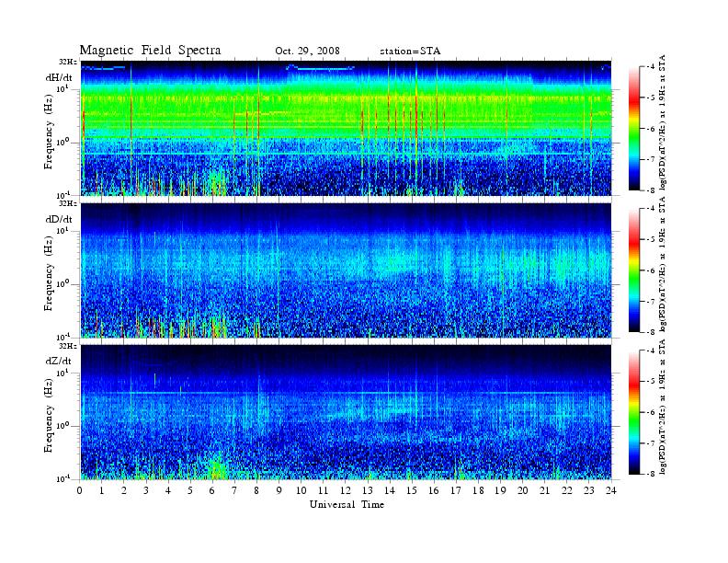Click hour tick "23" on the time axis

[588, 490]
